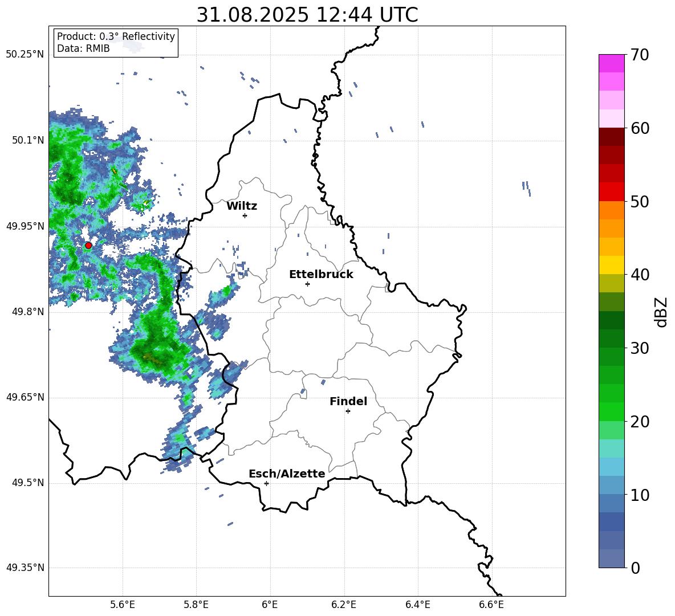Click the red radar site marker
Viewport: 675px width, 616px height.
pyautogui.click(x=88, y=246)
